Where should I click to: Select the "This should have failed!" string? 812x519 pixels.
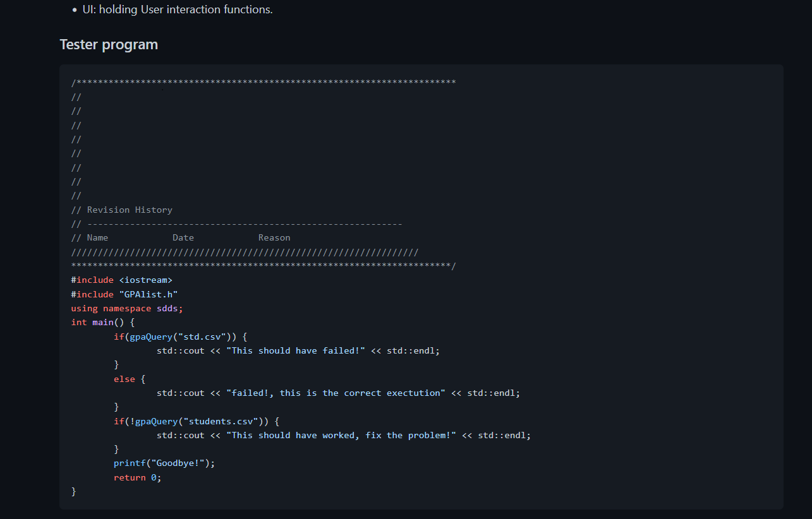pyautogui.click(x=294, y=350)
